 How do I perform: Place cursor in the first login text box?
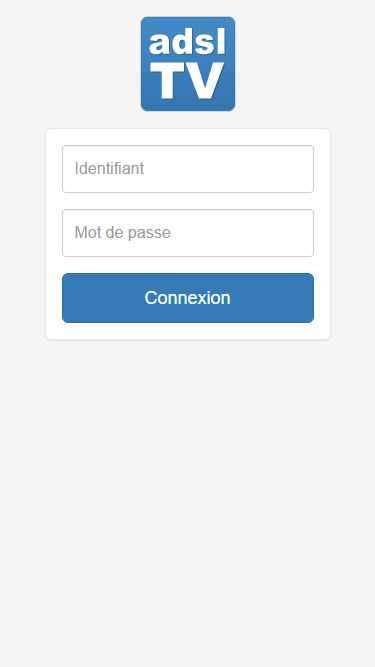point(188,169)
